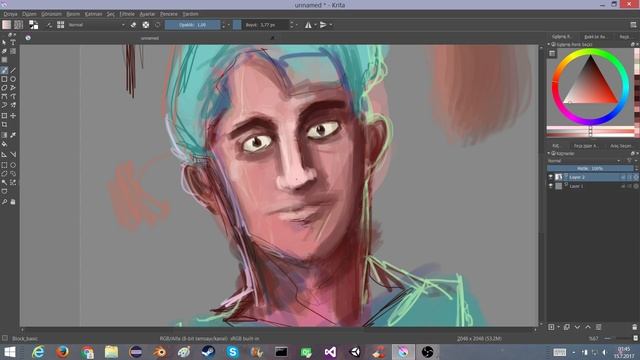Open the brush editor settings
The height and width of the screenshot is (360, 640).
pos(49,25)
